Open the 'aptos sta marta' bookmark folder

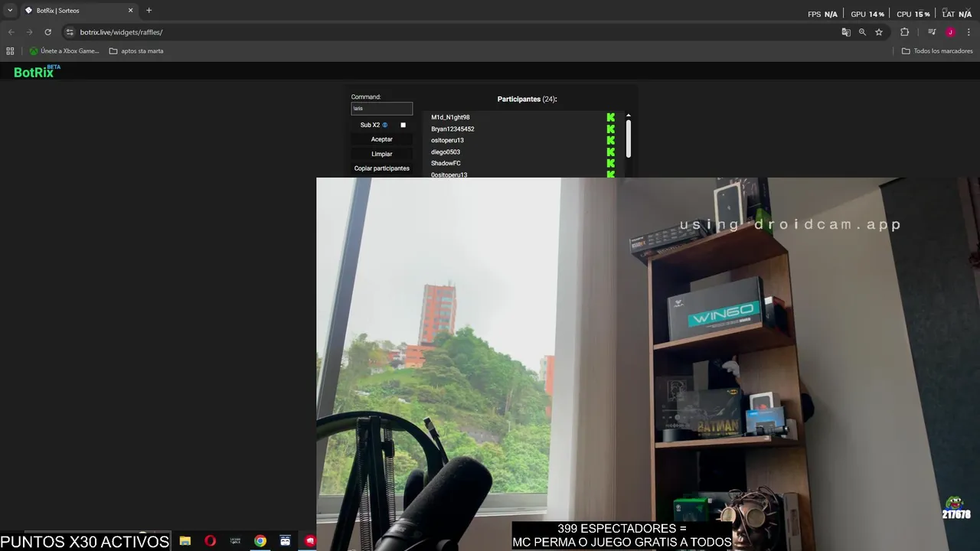click(x=136, y=51)
